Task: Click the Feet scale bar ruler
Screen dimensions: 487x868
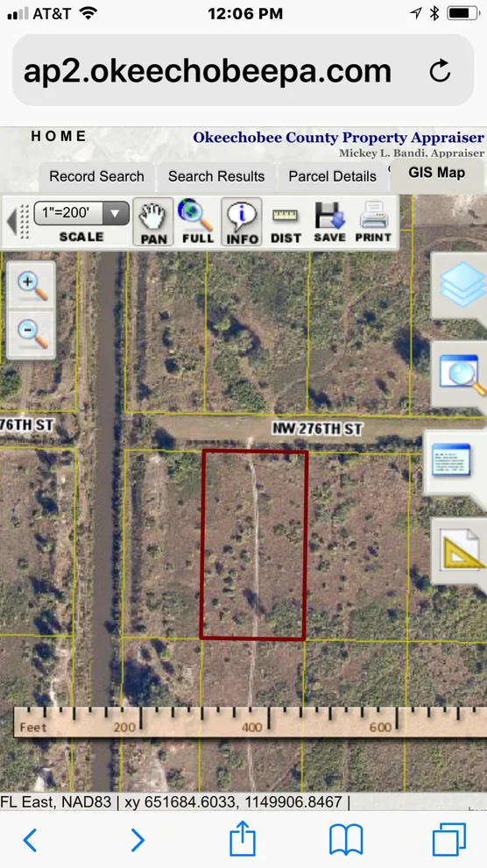Action: [250, 722]
